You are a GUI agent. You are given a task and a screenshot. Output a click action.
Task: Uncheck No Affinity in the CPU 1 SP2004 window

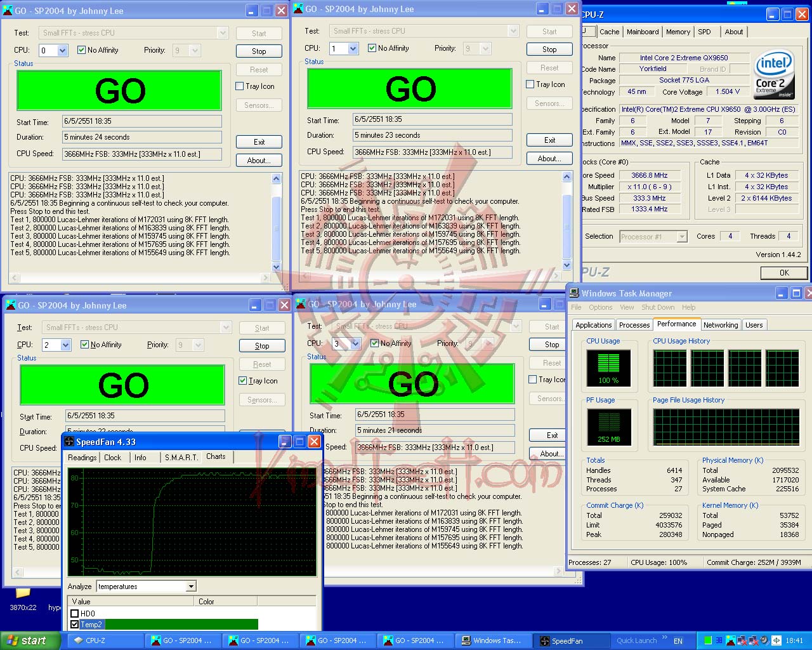click(372, 48)
